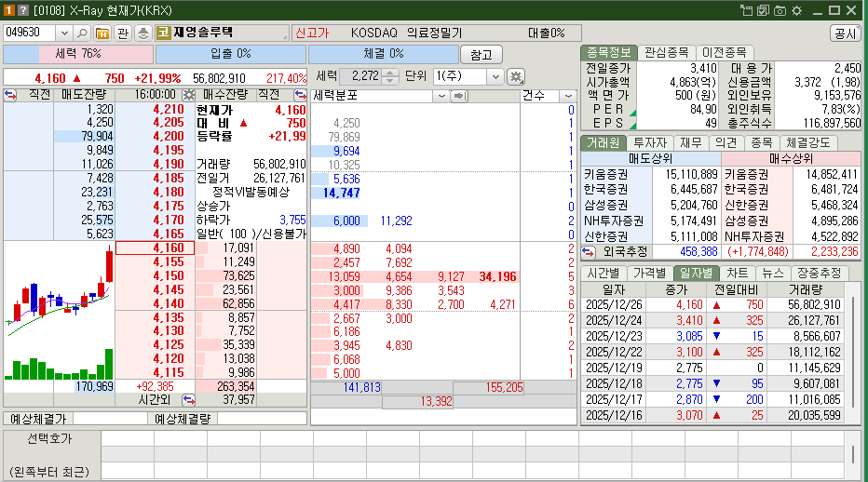Open the 시간별 tab

coord(604,273)
